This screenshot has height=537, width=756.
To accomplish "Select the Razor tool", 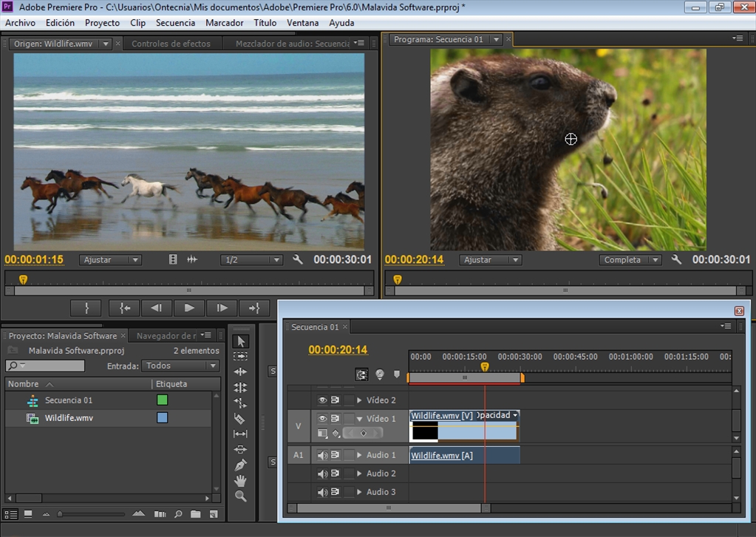I will click(239, 418).
